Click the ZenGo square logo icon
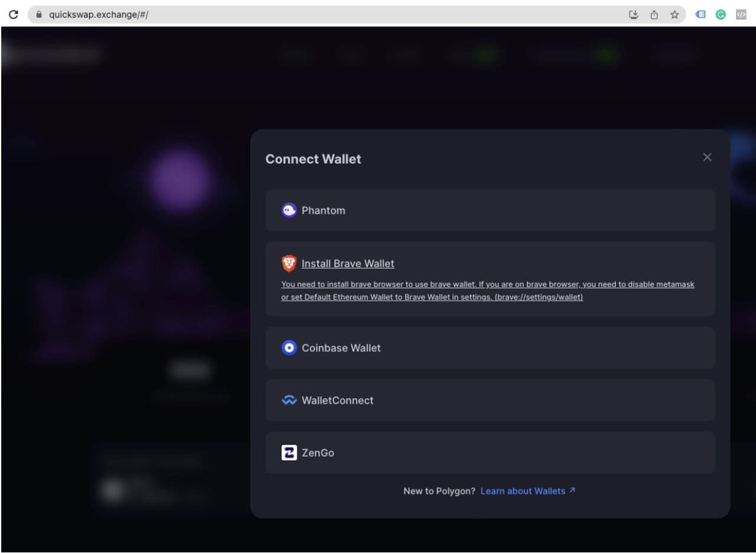The image size is (756, 553). point(289,453)
